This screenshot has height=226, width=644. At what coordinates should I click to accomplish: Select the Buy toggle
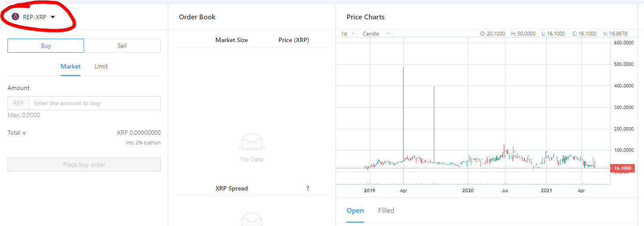coord(46,46)
